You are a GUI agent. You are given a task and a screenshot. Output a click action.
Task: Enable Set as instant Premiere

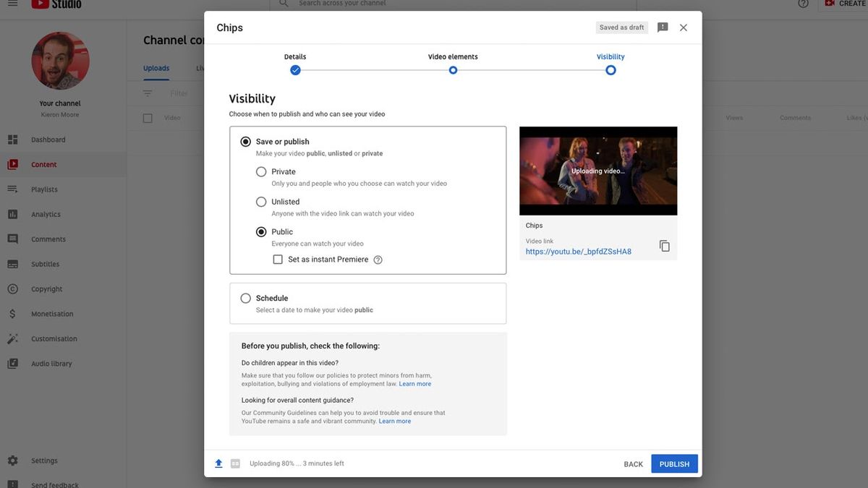coord(278,259)
